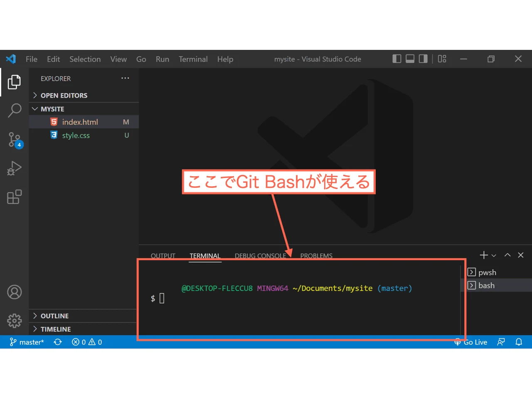Open Source Control showing 4 pending changes
The height and width of the screenshot is (399, 532).
click(x=14, y=139)
